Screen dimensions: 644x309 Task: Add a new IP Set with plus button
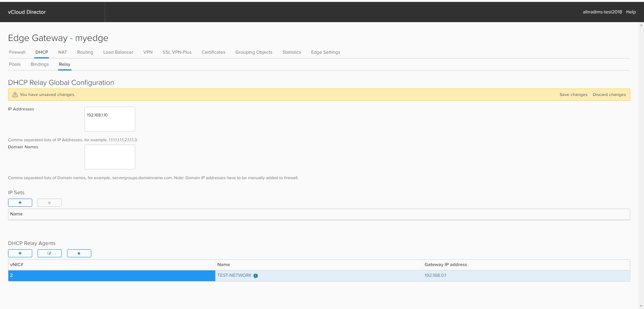(x=20, y=203)
